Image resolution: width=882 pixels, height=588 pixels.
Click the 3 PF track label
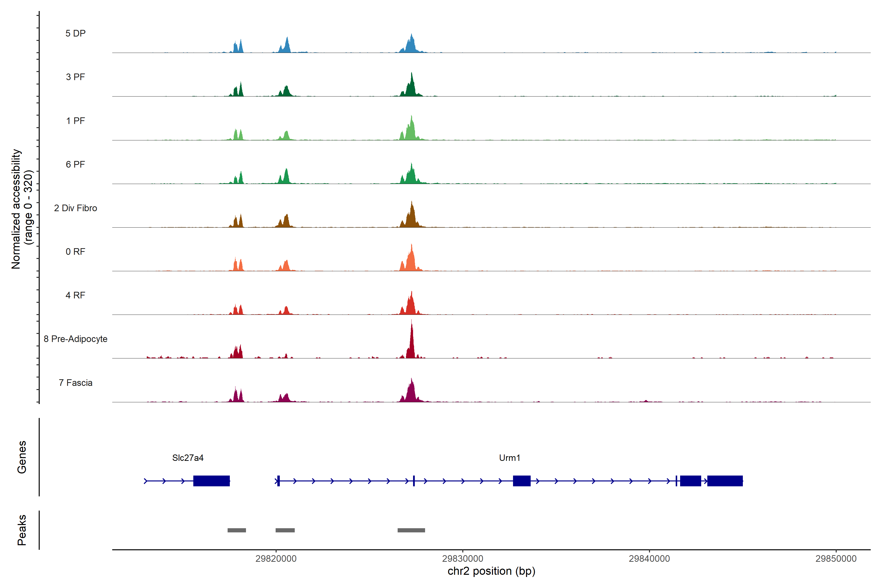75,77
